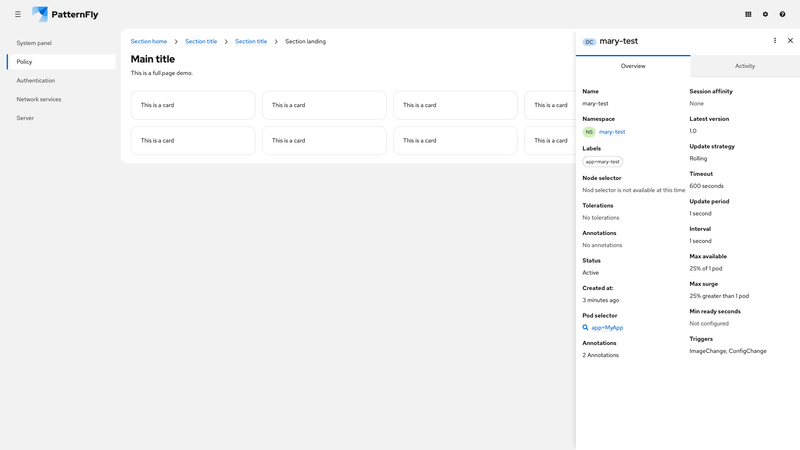Follow the Section home breadcrumb link

148,41
